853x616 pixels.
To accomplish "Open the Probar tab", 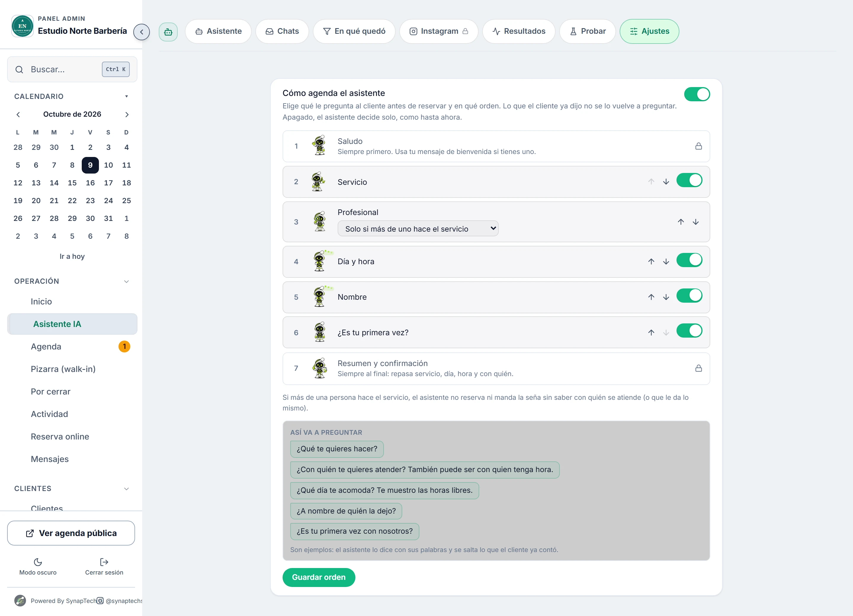I will point(587,31).
